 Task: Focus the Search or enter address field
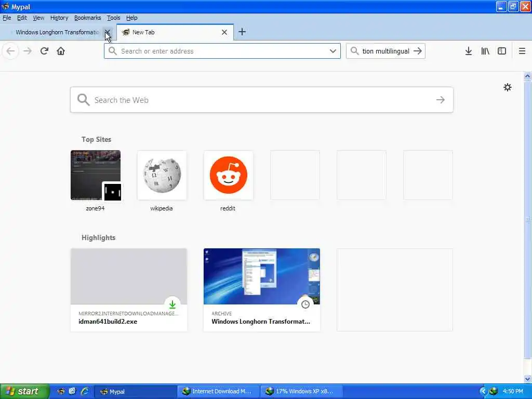(222, 51)
